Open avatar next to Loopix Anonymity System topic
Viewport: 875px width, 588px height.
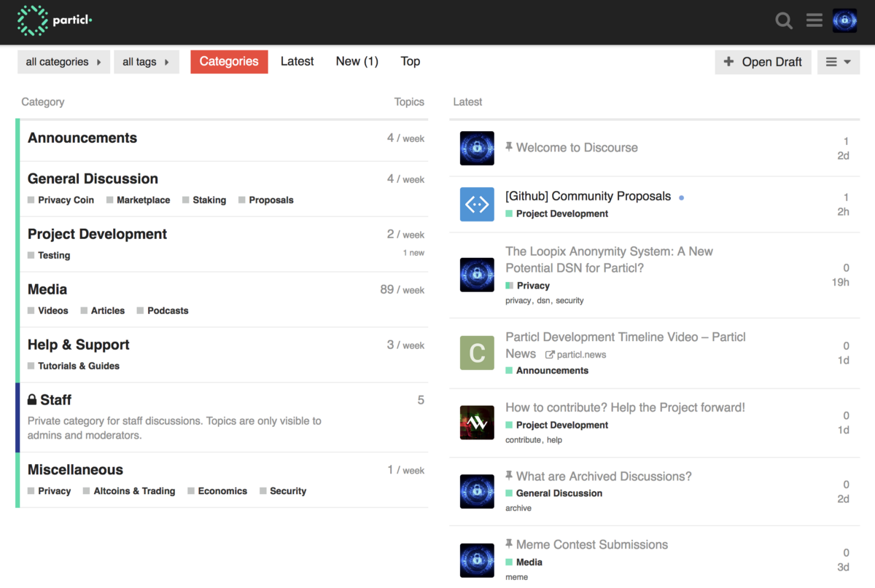coord(477,275)
